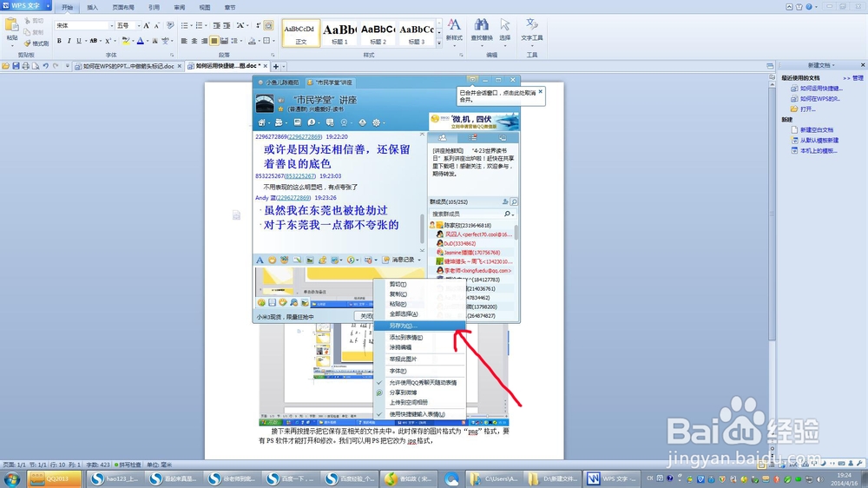Apply the 标题 1 heading style
Image resolution: width=868 pixels, height=488 pixels.
[x=340, y=33]
